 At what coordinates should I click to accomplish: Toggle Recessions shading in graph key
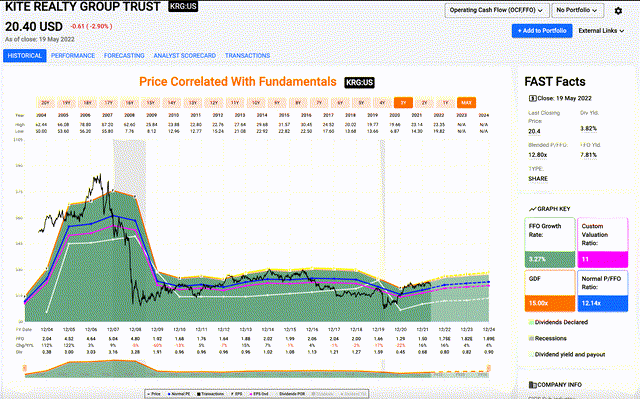pos(547,338)
